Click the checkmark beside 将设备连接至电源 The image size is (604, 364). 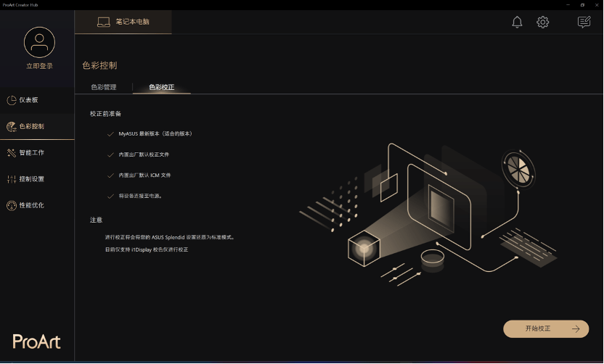pyautogui.click(x=110, y=196)
